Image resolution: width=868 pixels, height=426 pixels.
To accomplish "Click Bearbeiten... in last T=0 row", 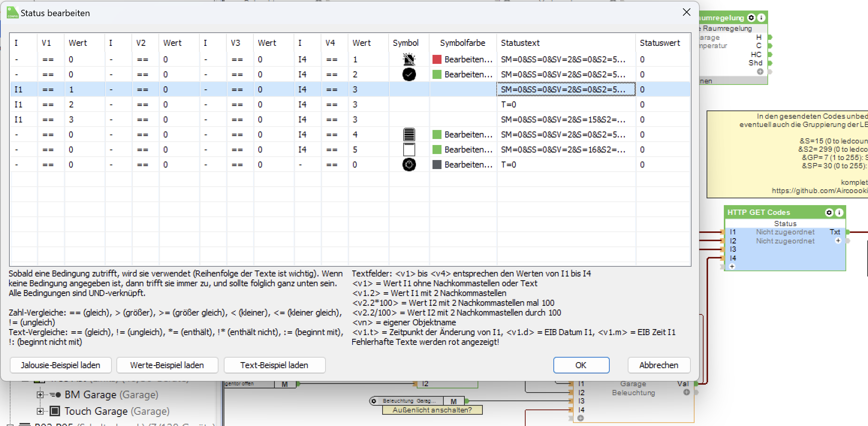I will pos(468,165).
